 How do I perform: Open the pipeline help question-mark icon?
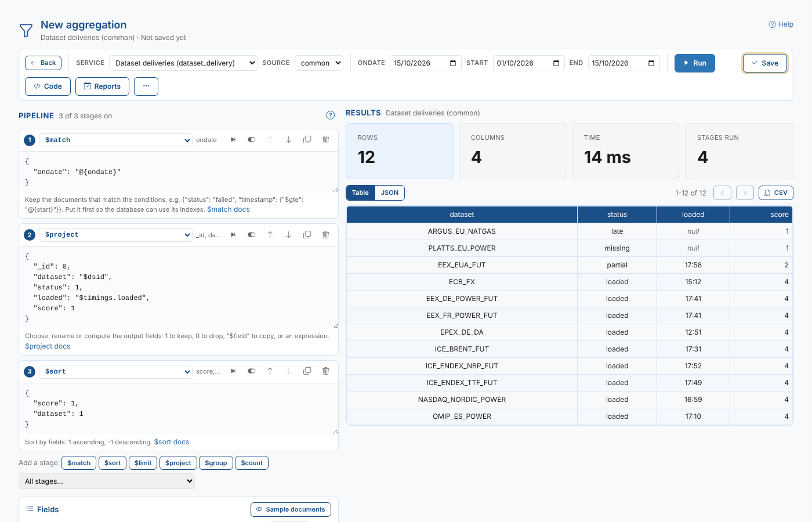point(331,115)
